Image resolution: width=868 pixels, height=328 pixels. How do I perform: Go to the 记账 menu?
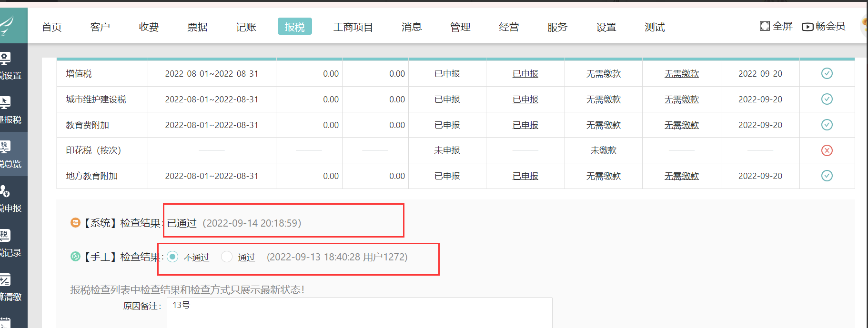pos(246,27)
